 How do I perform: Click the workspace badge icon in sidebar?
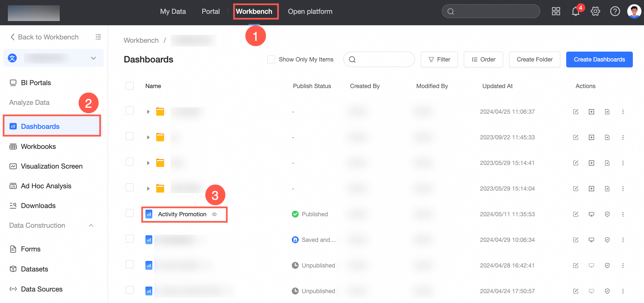tap(12, 58)
